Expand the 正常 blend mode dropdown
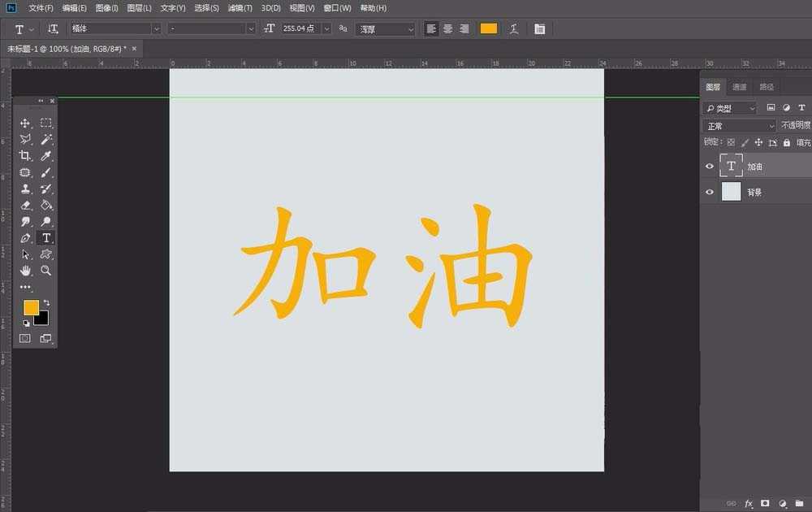 point(740,126)
